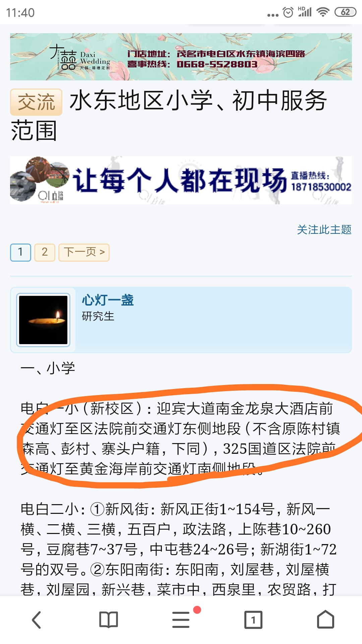362x644 pixels.
Task: Tap the Wi-Fi status icon
Action: coord(323,12)
